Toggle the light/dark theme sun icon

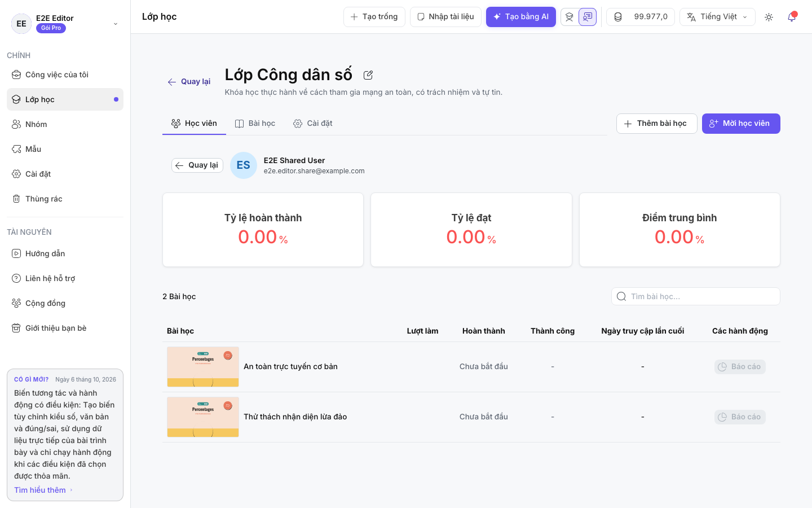pos(769,17)
